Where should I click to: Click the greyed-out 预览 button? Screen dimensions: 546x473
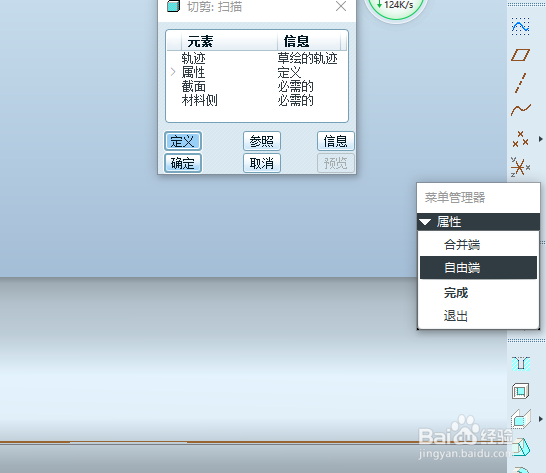click(336, 163)
